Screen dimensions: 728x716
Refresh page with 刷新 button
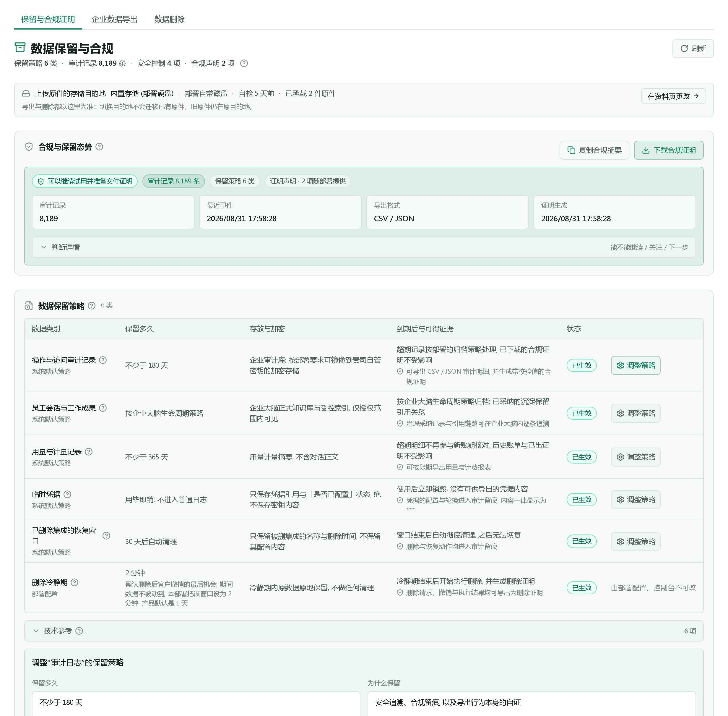click(693, 48)
